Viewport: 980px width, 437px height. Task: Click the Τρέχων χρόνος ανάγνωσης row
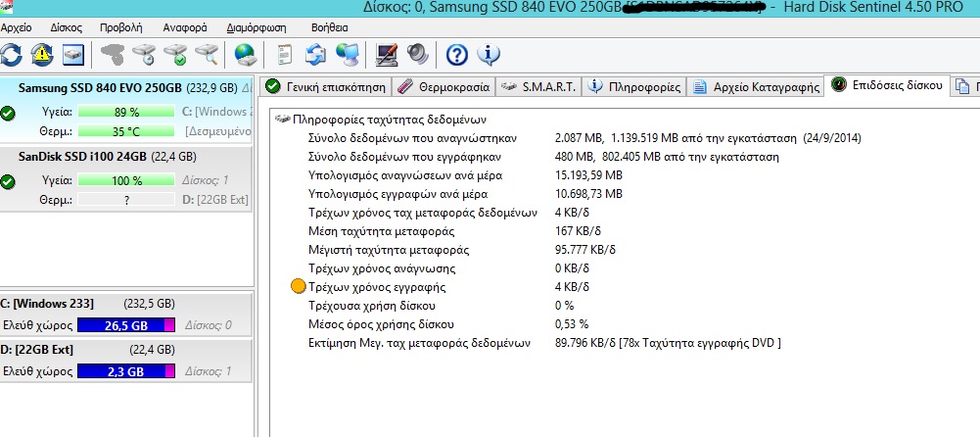pyautogui.click(x=448, y=268)
